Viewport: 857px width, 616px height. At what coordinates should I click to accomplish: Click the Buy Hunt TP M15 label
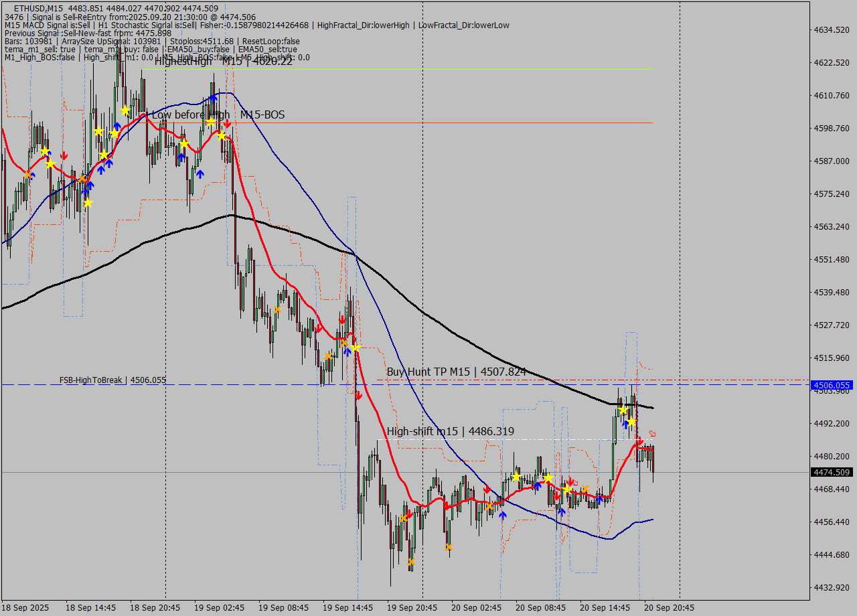tap(456, 372)
